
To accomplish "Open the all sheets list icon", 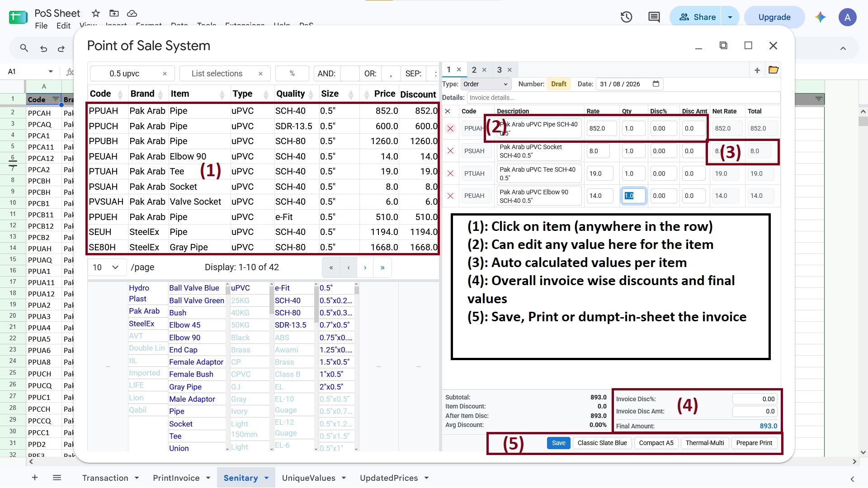I will pyautogui.click(x=57, y=478).
